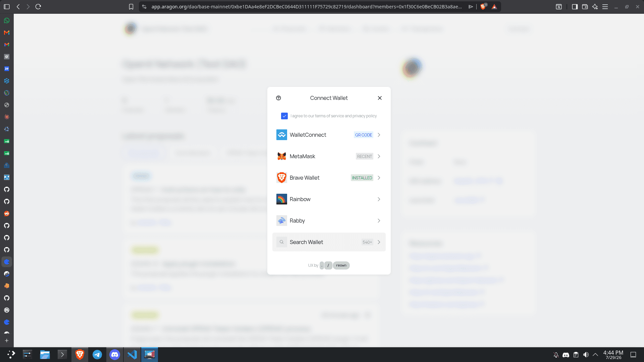
Task: Open the reown link in footer
Action: pyautogui.click(x=341, y=265)
